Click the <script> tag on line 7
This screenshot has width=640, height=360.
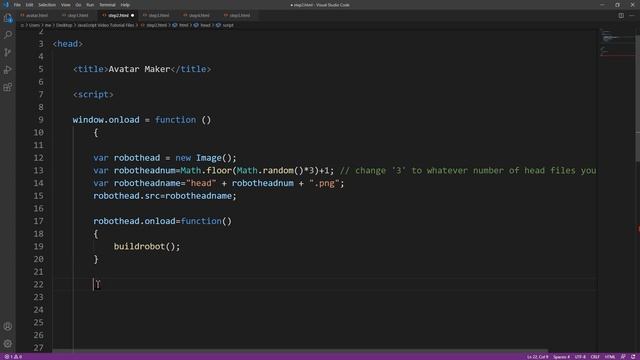tap(93, 94)
